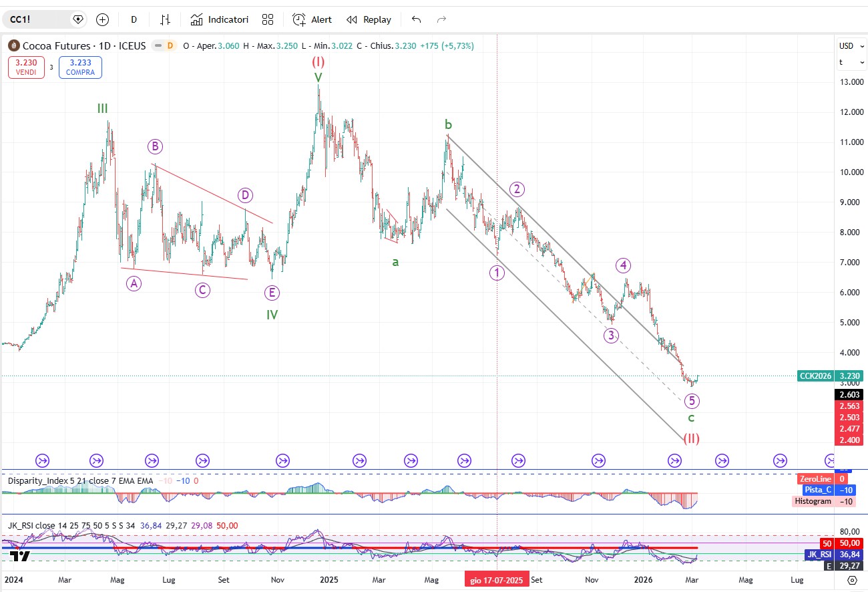Click the TradingView logo at bottom-left
868x592 pixels.
click(x=20, y=557)
